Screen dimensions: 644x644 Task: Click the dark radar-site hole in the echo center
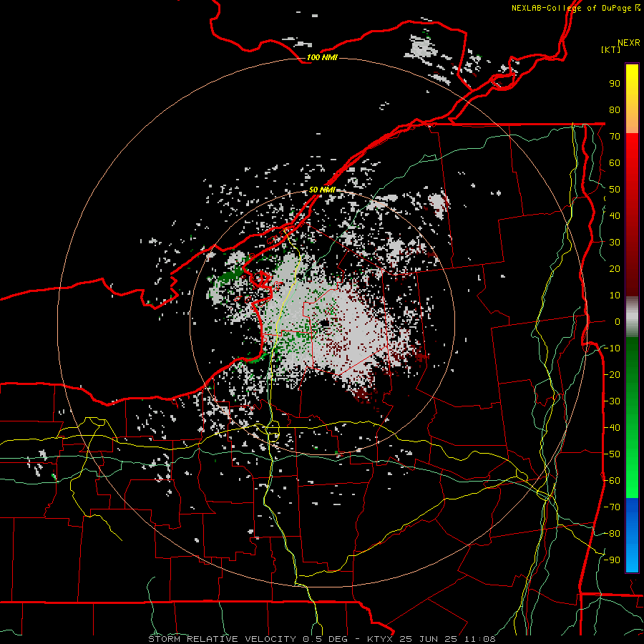326,323
